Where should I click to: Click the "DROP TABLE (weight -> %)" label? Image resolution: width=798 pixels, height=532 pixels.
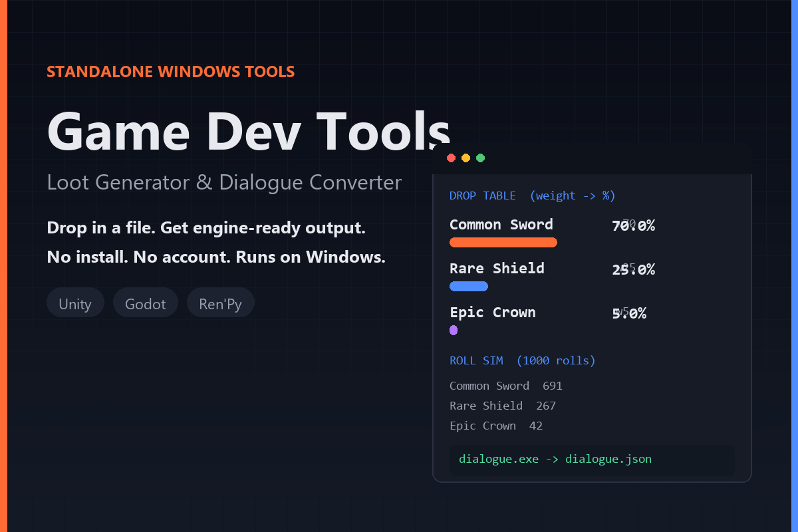(x=533, y=196)
